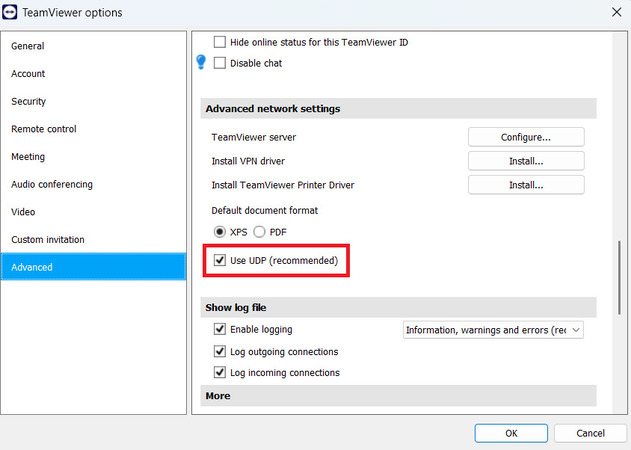Viewport: 631px width, 450px height.
Task: Click the Advanced network settings heading
Action: tap(273, 109)
